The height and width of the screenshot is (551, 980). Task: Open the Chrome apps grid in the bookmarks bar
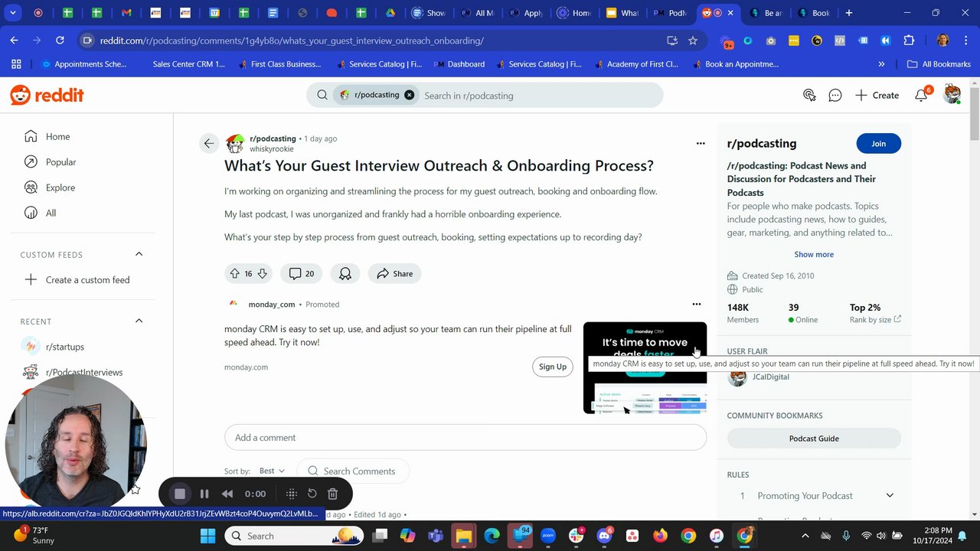pyautogui.click(x=16, y=64)
